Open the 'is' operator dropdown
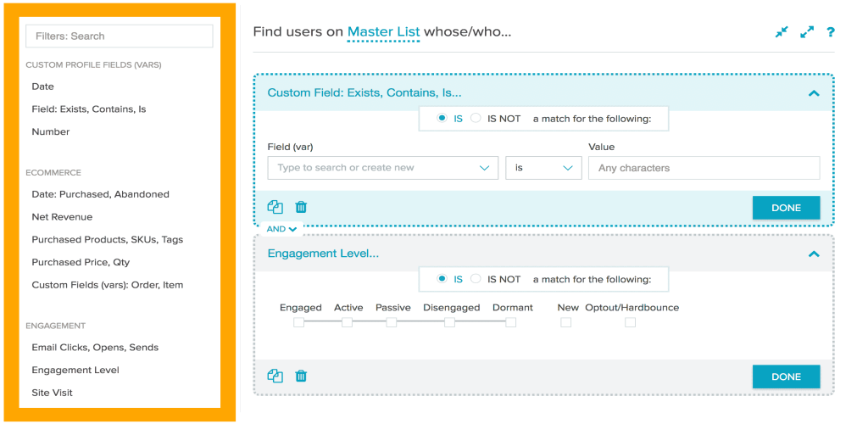Screen dimensions: 868x424 pos(543,168)
